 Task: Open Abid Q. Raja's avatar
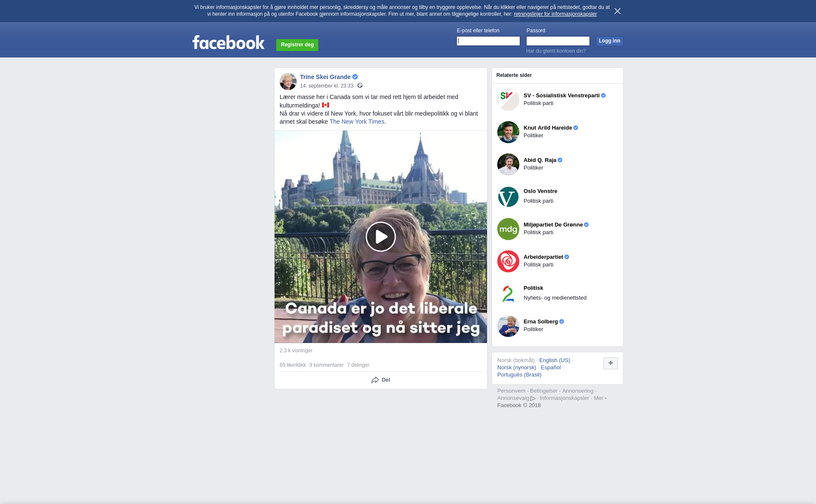(x=508, y=164)
